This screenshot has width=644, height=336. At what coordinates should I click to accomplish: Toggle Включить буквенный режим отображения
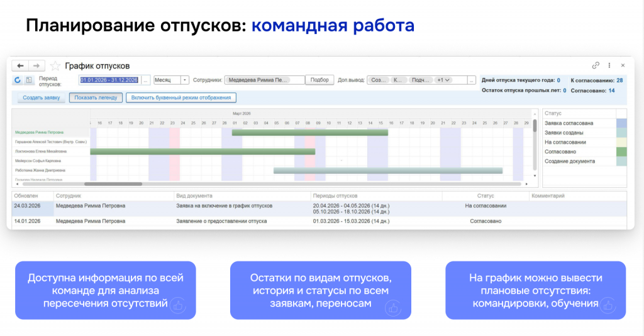181,97
